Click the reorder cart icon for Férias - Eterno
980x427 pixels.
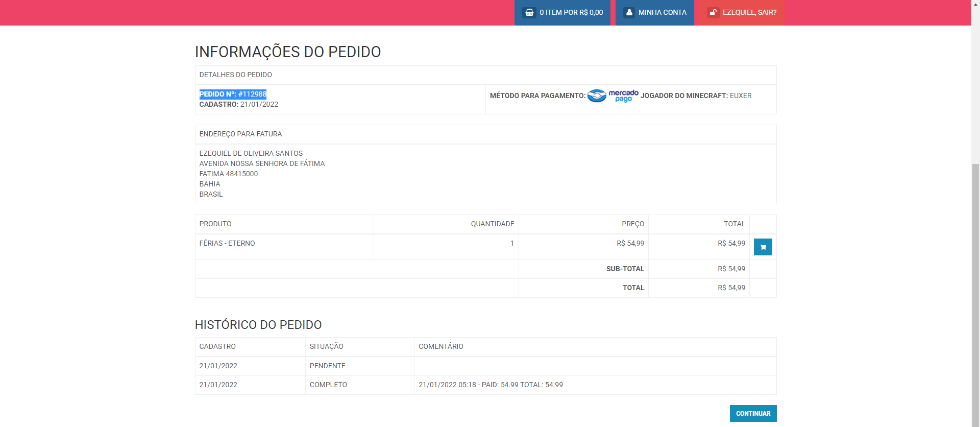[763, 247]
